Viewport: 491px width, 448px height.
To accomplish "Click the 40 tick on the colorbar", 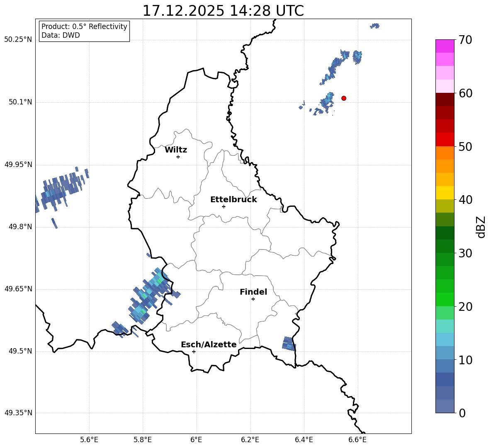I will pos(465,200).
